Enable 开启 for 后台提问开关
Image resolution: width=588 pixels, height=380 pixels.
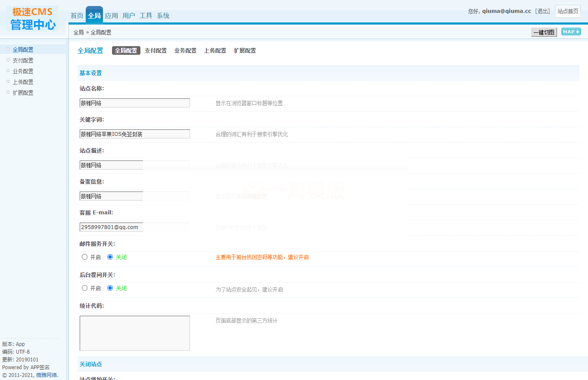pos(84,288)
